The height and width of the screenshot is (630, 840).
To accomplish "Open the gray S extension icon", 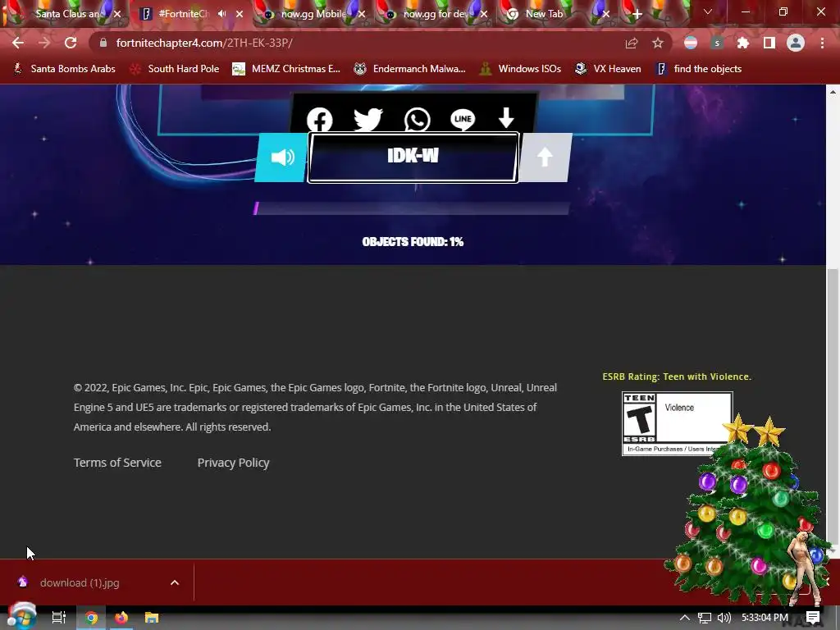I will pos(717,43).
